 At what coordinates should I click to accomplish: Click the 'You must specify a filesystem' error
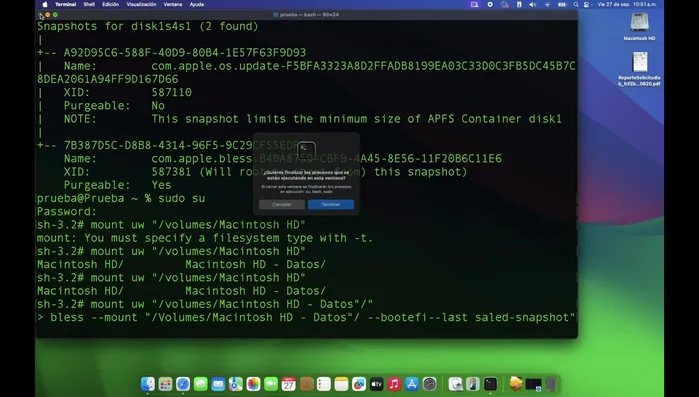pyautogui.click(x=205, y=238)
